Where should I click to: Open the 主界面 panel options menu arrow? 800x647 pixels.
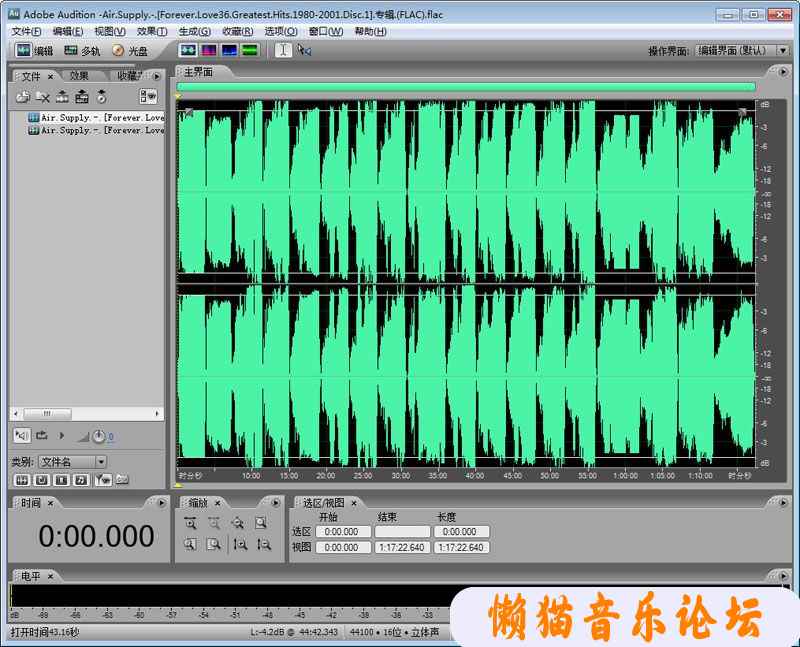pos(783,72)
